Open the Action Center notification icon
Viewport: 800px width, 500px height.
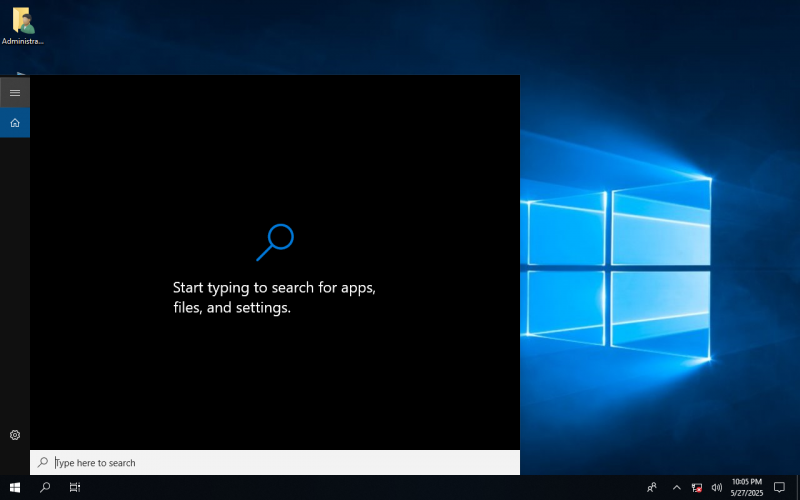(x=779, y=488)
